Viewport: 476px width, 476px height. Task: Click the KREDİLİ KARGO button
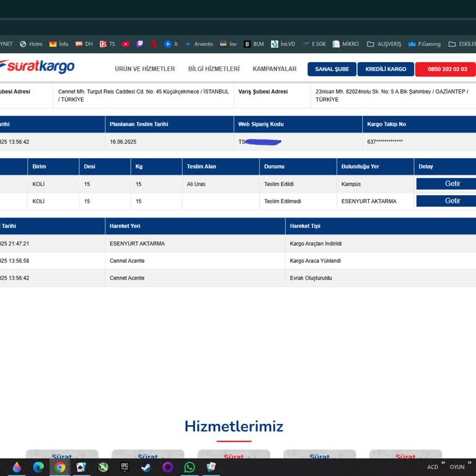[386, 69]
